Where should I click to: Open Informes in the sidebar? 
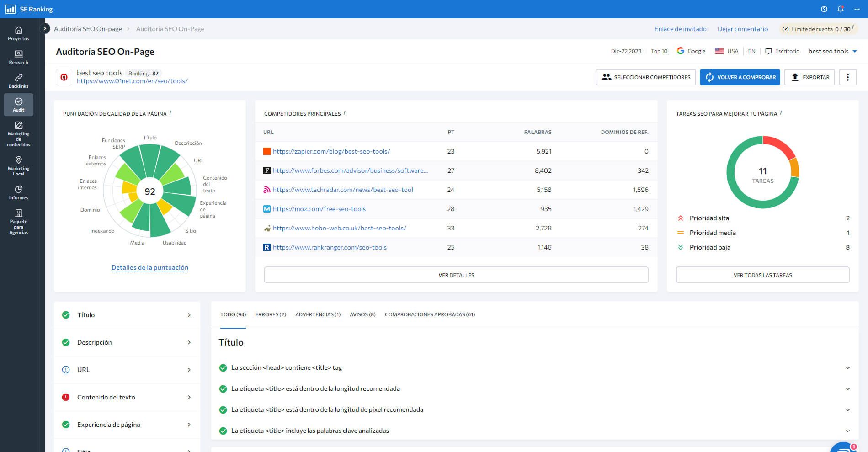click(18, 192)
